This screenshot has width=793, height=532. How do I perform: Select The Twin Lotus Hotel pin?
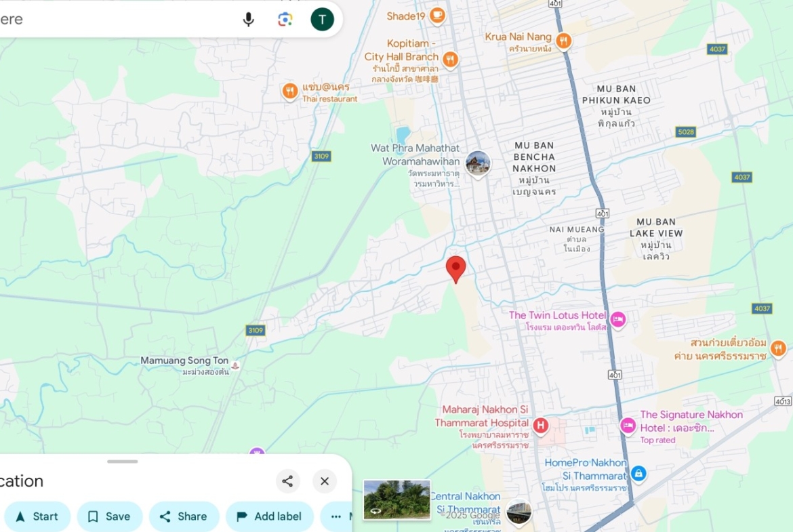pyautogui.click(x=617, y=320)
